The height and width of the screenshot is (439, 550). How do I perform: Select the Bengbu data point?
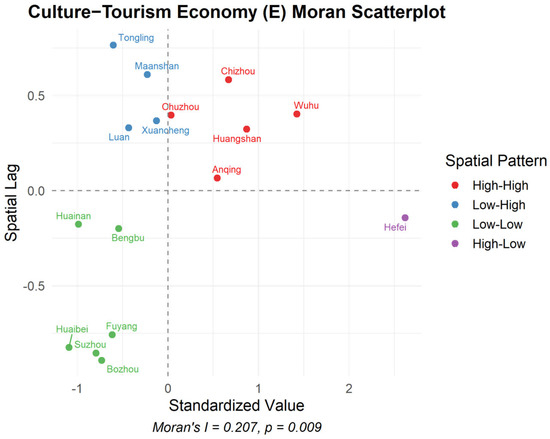click(119, 229)
